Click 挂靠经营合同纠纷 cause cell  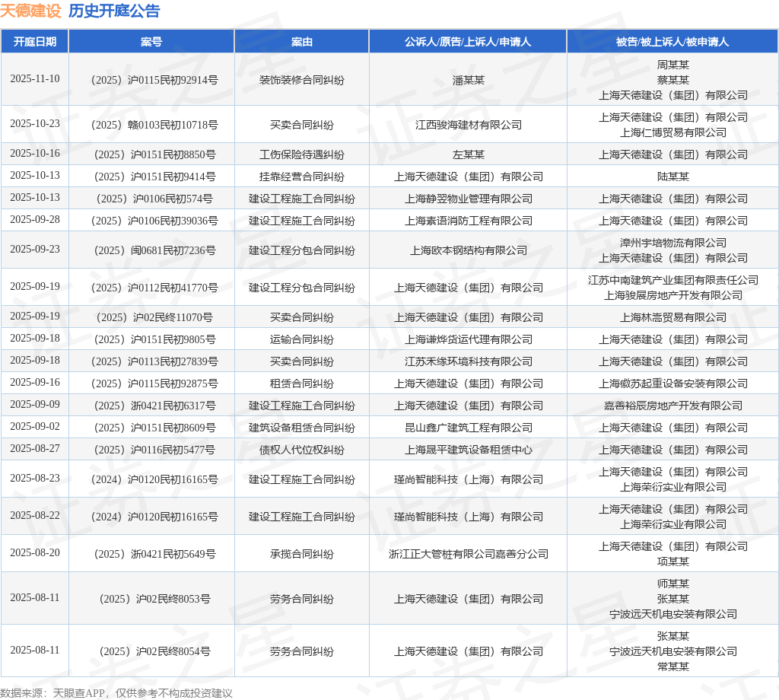pos(301,177)
